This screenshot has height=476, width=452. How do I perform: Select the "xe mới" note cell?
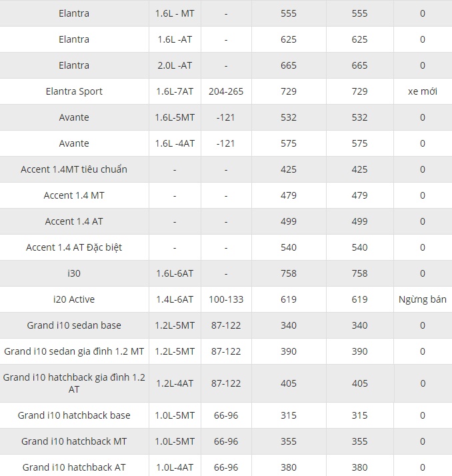pyautogui.click(x=422, y=91)
